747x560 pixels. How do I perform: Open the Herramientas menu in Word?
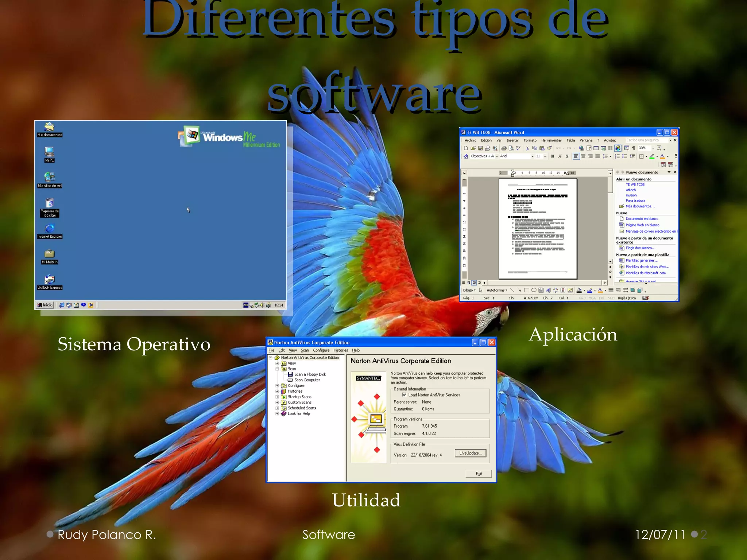[551, 140]
